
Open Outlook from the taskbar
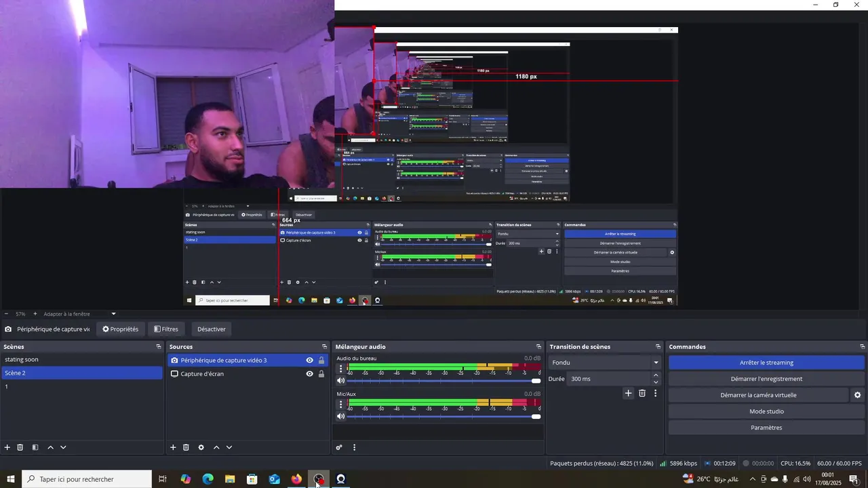click(x=274, y=479)
